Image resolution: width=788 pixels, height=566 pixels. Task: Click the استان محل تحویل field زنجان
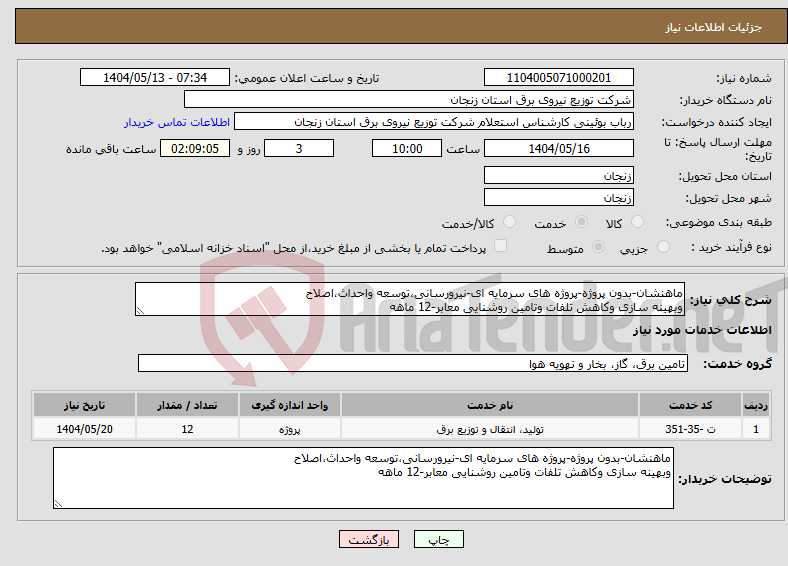pos(558,175)
